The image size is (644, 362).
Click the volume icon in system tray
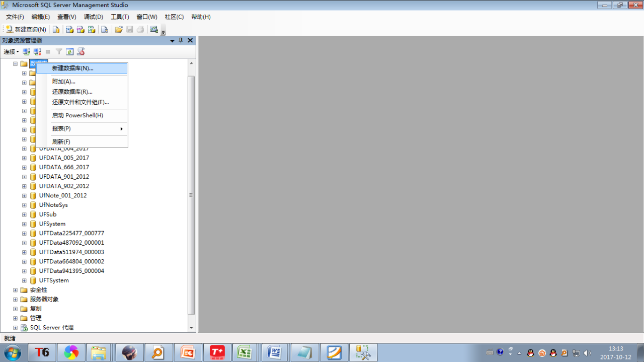(587, 353)
